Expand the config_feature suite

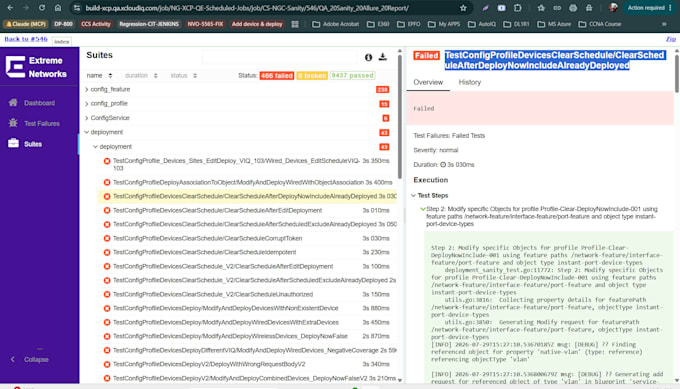tap(87, 89)
